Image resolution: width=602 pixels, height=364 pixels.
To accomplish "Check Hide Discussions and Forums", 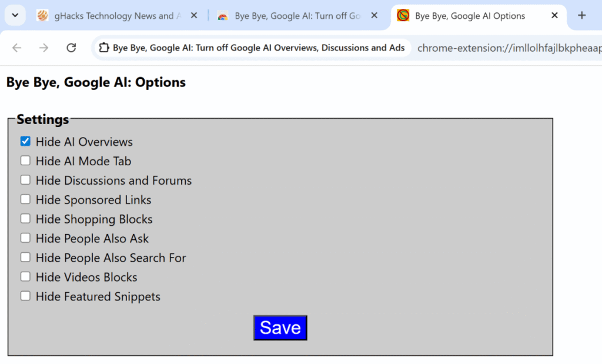I will pos(25,180).
